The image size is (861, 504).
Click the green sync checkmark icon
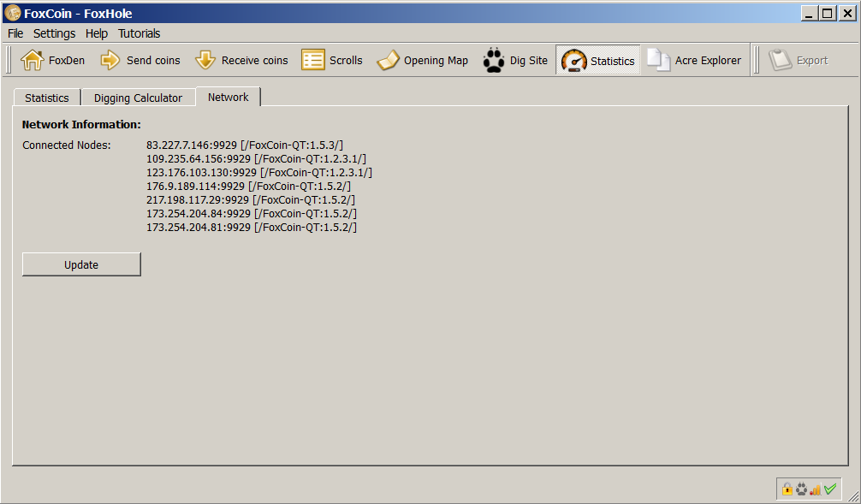click(x=830, y=488)
